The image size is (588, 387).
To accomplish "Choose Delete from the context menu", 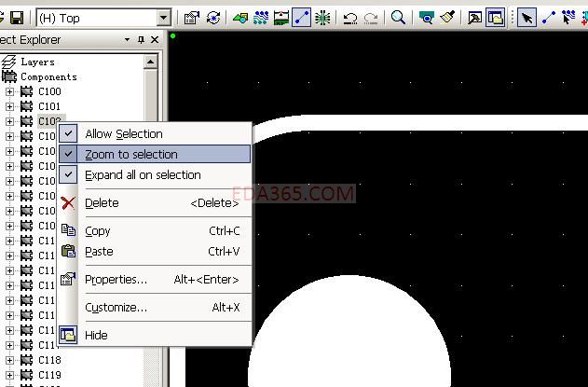I will click(x=155, y=203).
